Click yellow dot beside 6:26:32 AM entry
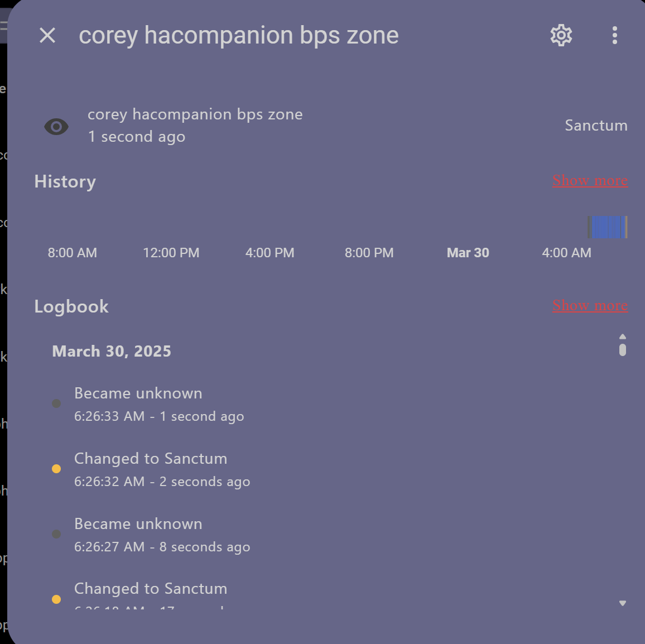 [x=56, y=469]
